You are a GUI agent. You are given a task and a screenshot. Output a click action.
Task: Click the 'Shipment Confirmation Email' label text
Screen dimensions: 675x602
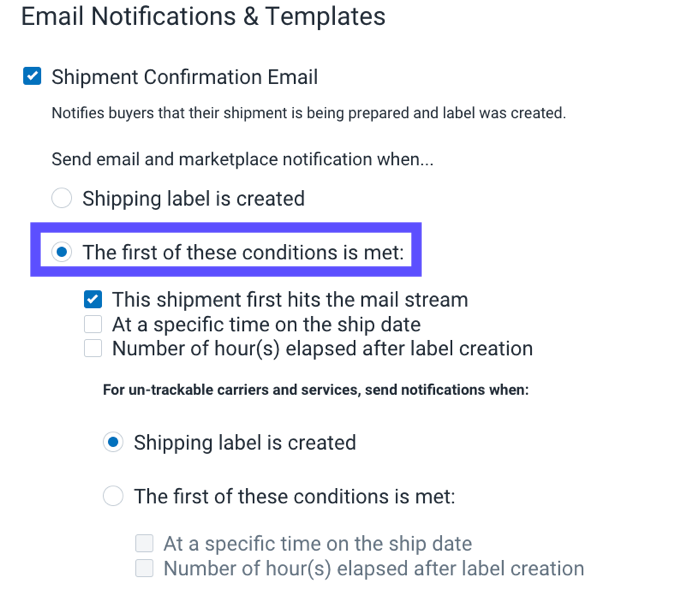coord(184,77)
